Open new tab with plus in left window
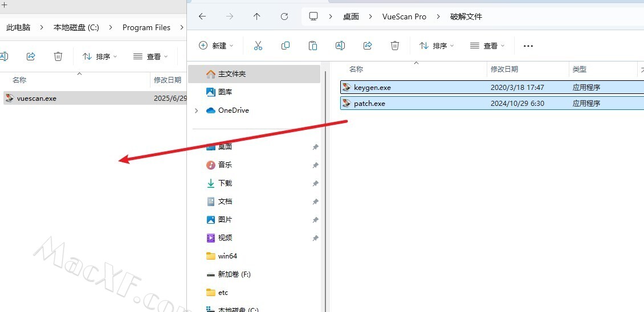The image size is (644, 312). pos(5,5)
